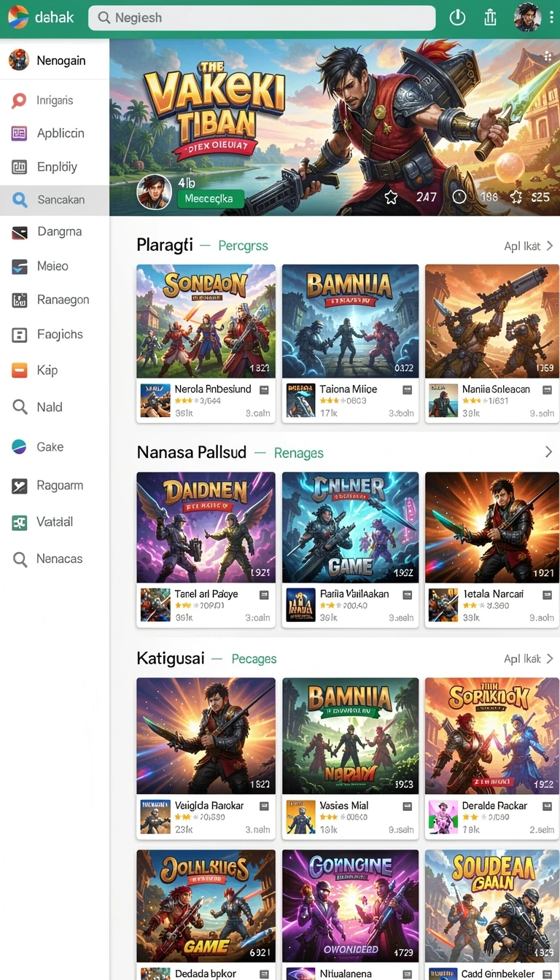
Task: Open options for Deralde Rackar card
Action: coord(547,806)
